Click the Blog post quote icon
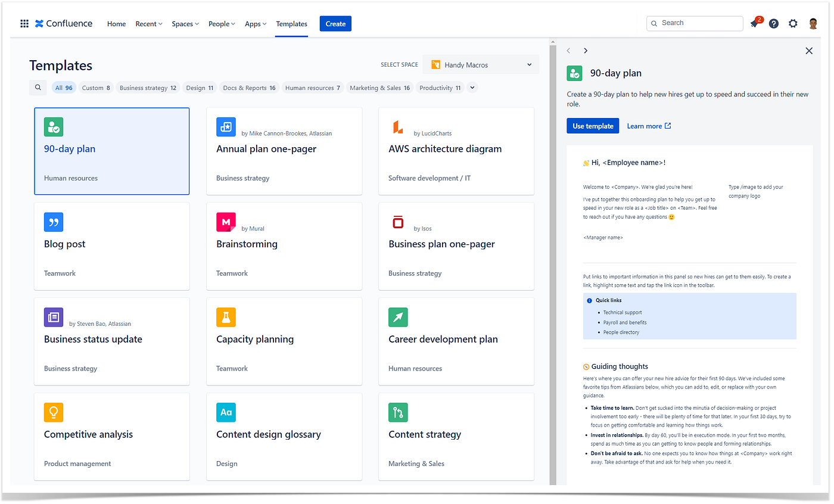Image resolution: width=834 pixels, height=504 pixels. [54, 222]
